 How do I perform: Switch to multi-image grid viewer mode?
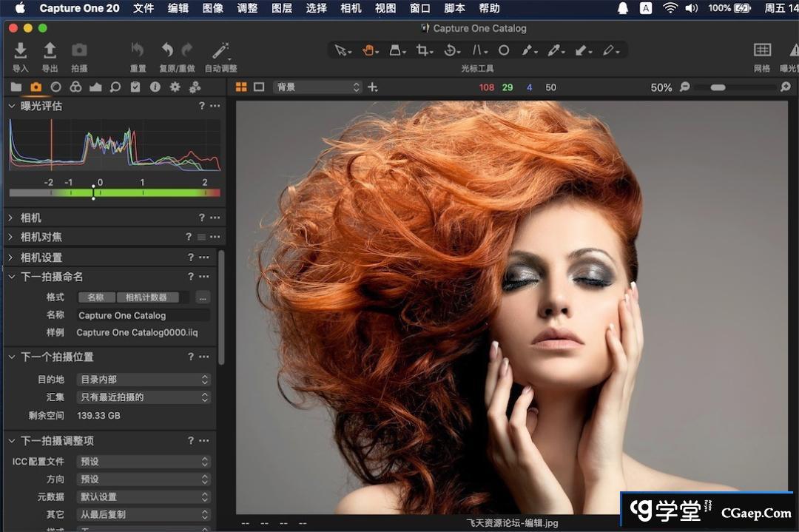[x=241, y=87]
